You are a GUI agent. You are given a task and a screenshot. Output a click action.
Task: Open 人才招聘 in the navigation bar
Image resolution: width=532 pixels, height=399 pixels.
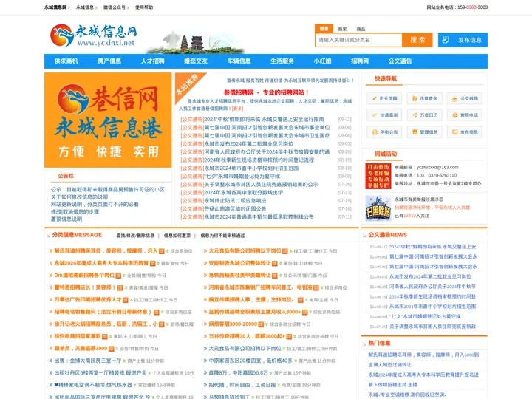tap(153, 61)
